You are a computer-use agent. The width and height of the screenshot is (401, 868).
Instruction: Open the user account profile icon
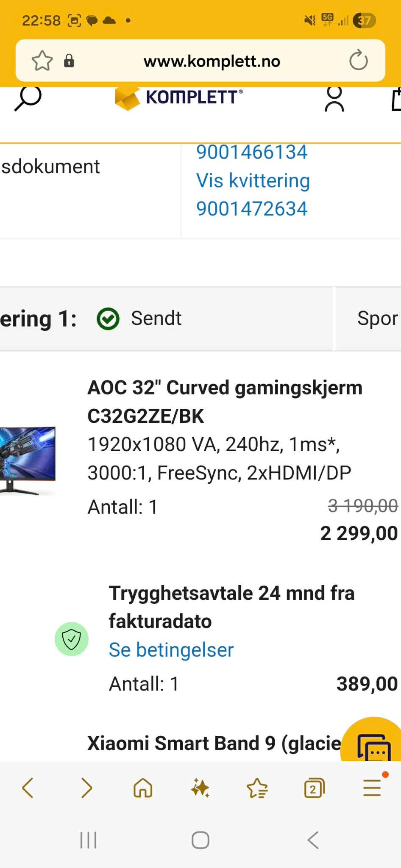click(x=334, y=99)
